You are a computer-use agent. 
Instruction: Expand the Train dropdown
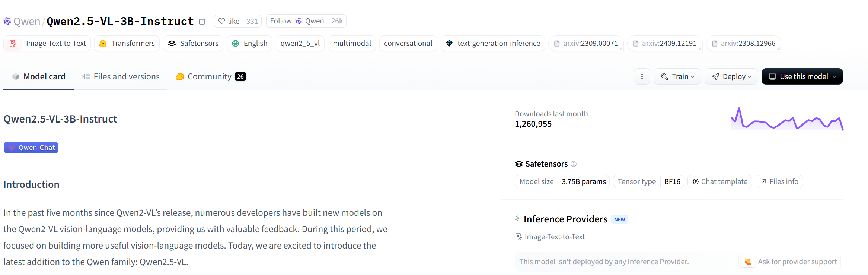tap(677, 76)
